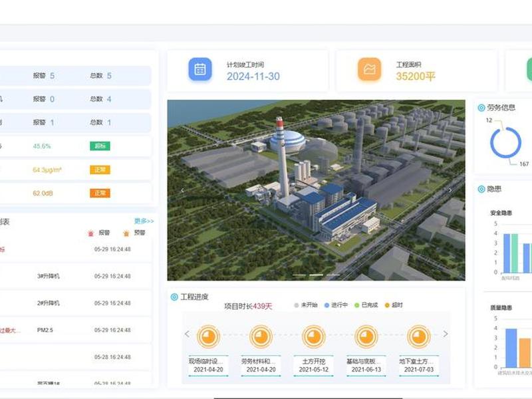Select the 2#升降机 alarm row

point(75,303)
